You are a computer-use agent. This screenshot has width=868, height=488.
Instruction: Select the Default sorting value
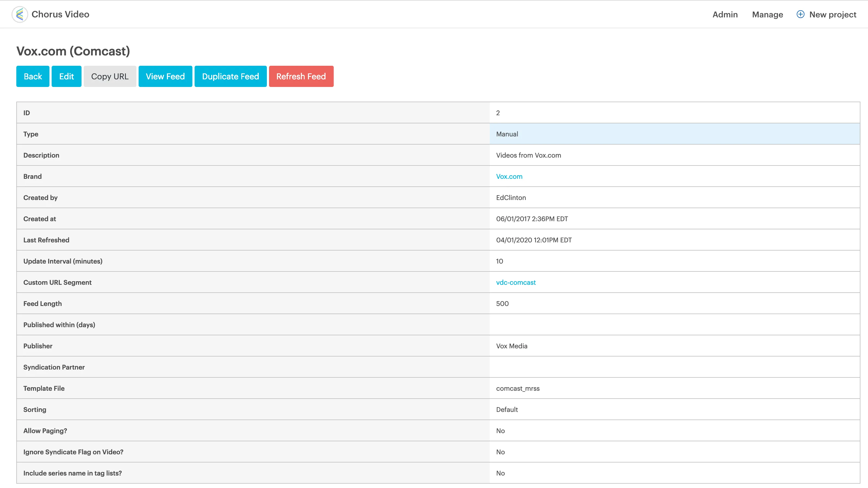(507, 409)
